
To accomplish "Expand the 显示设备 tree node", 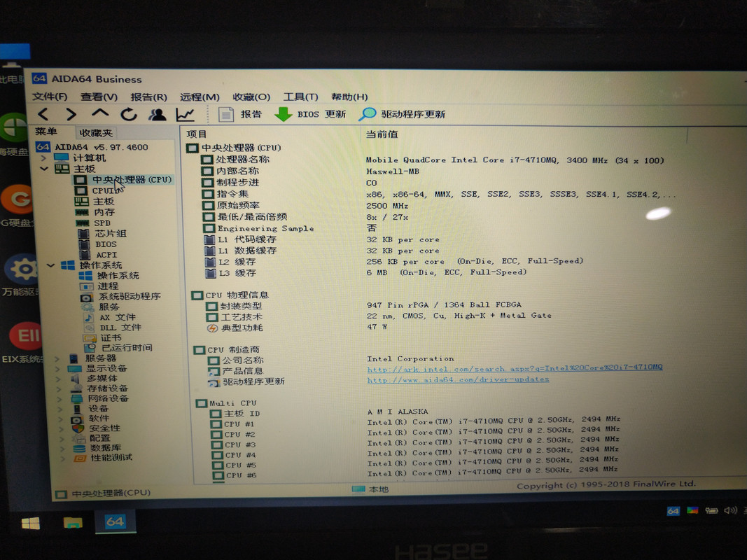I will (x=57, y=369).
